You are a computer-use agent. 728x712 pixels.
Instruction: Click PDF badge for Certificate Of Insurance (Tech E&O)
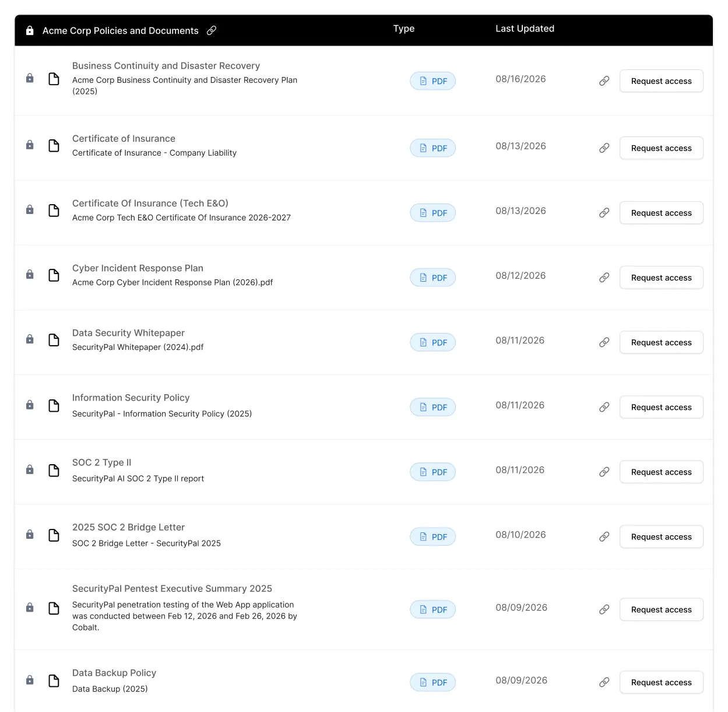433,213
